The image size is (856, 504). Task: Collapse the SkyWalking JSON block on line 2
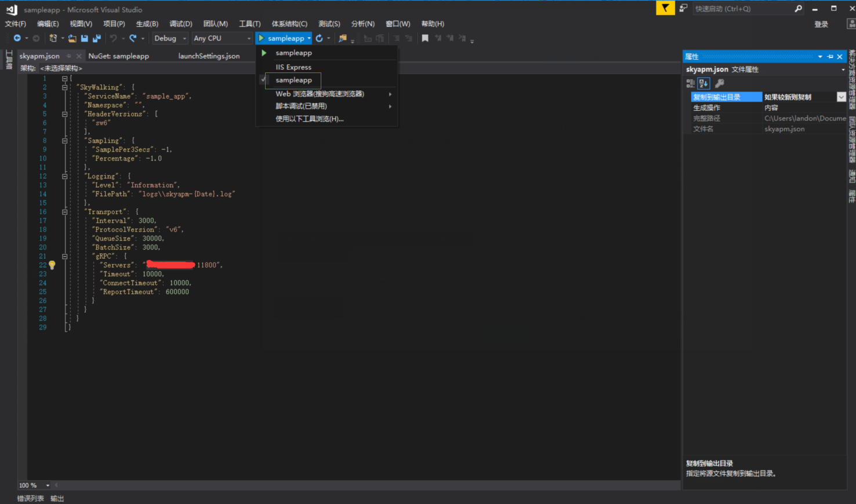click(x=65, y=88)
